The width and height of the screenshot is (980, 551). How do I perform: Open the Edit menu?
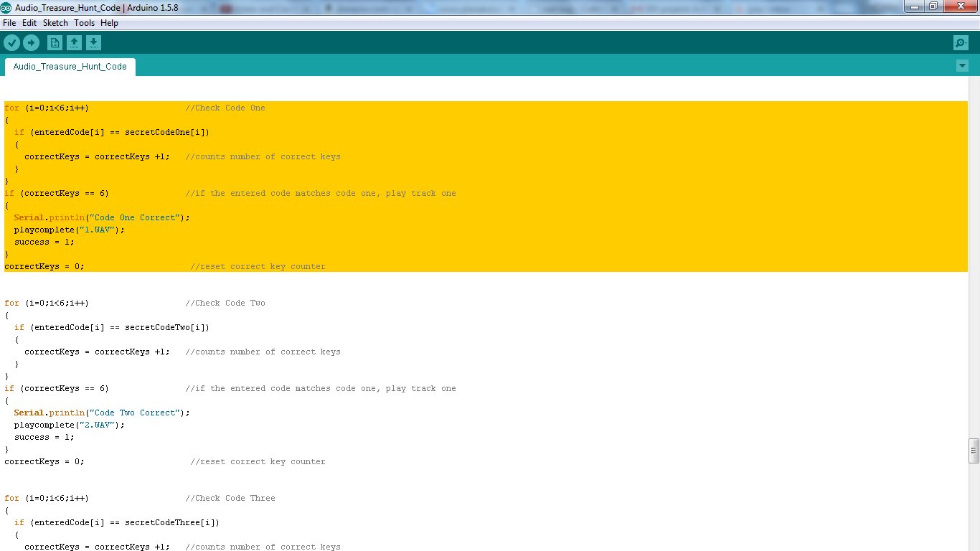click(x=29, y=23)
